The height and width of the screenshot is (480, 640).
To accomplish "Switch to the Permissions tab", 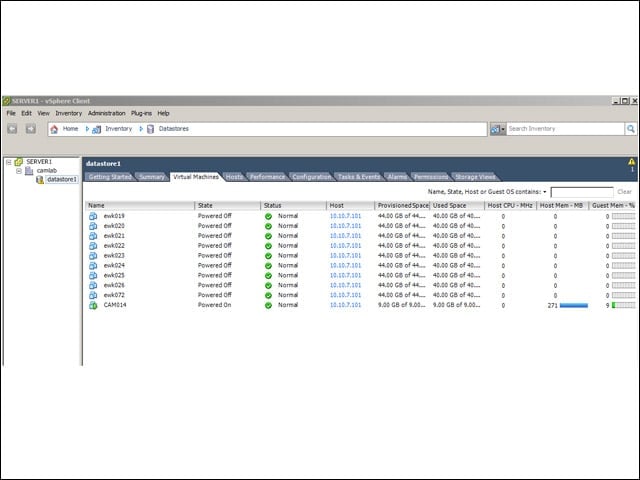I will [431, 177].
